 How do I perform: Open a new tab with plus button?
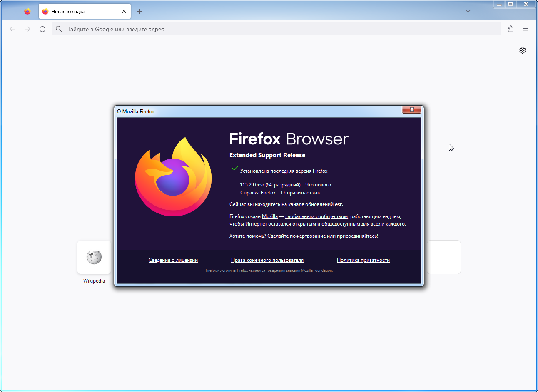click(x=140, y=12)
